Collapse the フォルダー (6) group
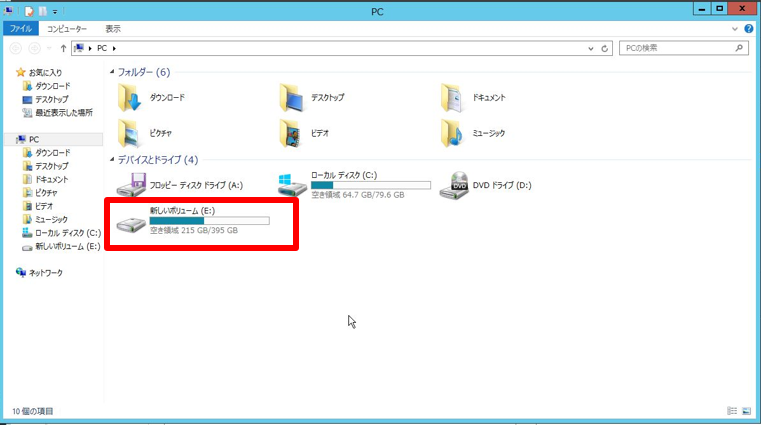This screenshot has width=761, height=425. pyautogui.click(x=111, y=73)
